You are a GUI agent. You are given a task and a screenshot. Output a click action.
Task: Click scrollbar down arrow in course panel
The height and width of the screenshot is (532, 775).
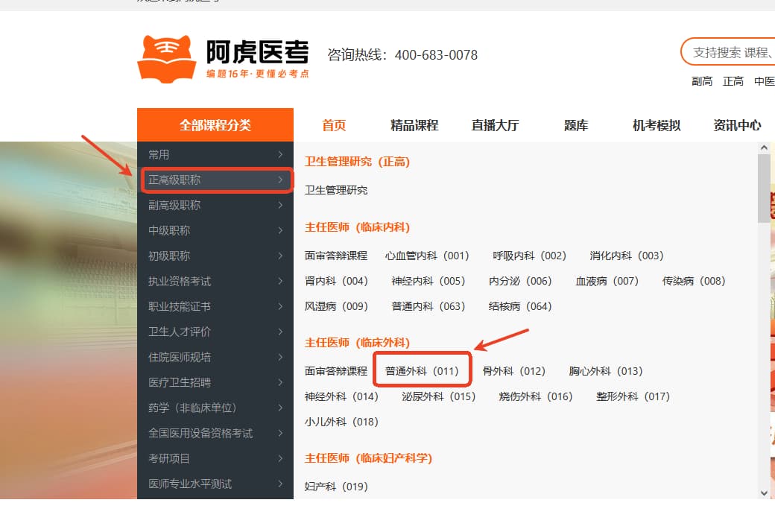pyautogui.click(x=763, y=493)
